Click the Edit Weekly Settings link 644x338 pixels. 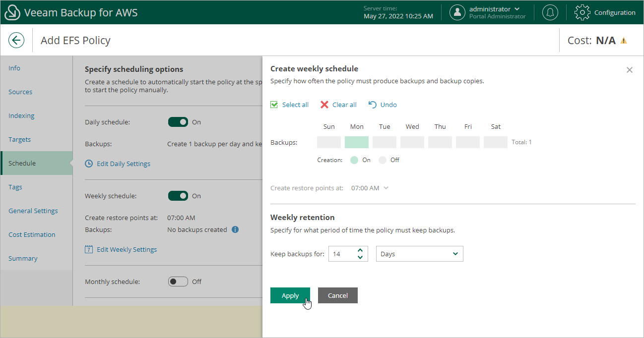pyautogui.click(x=127, y=249)
